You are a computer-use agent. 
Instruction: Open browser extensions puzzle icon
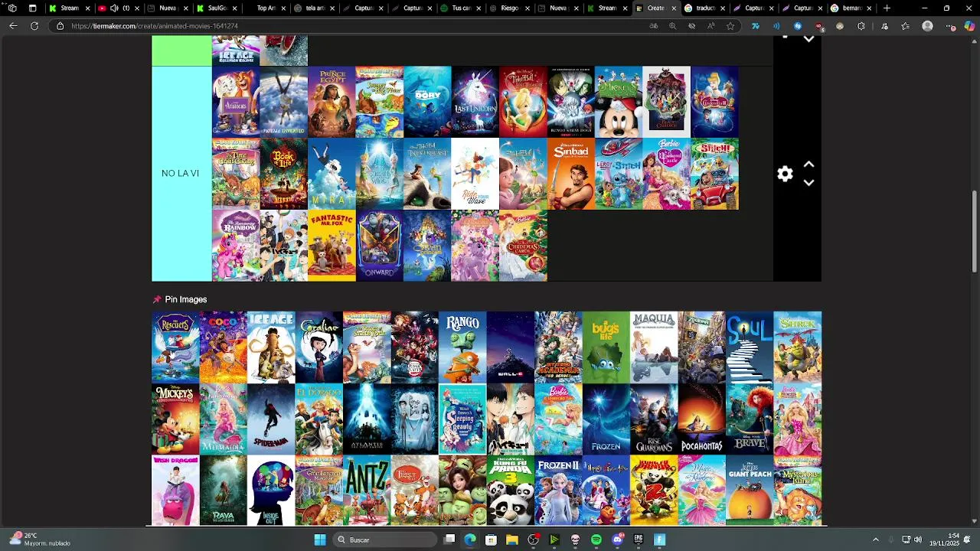(861, 26)
